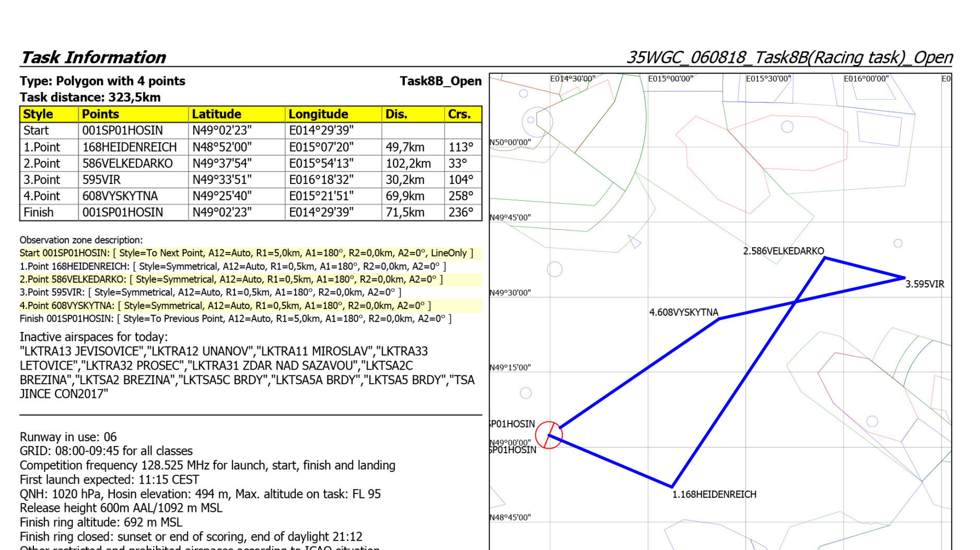Select the 3.595VIR waypoint label on map
Image resolution: width=980 pixels, height=550 pixels.
[x=924, y=284]
